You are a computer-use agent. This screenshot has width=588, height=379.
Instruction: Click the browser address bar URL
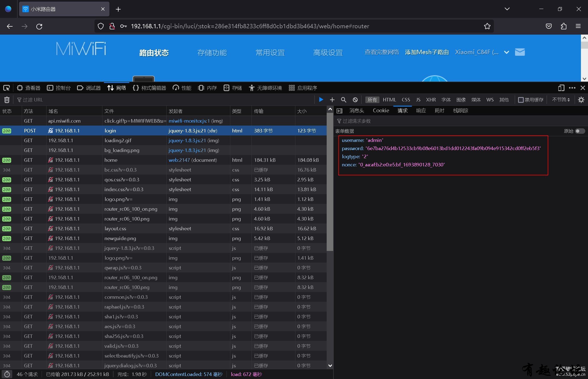[250, 26]
